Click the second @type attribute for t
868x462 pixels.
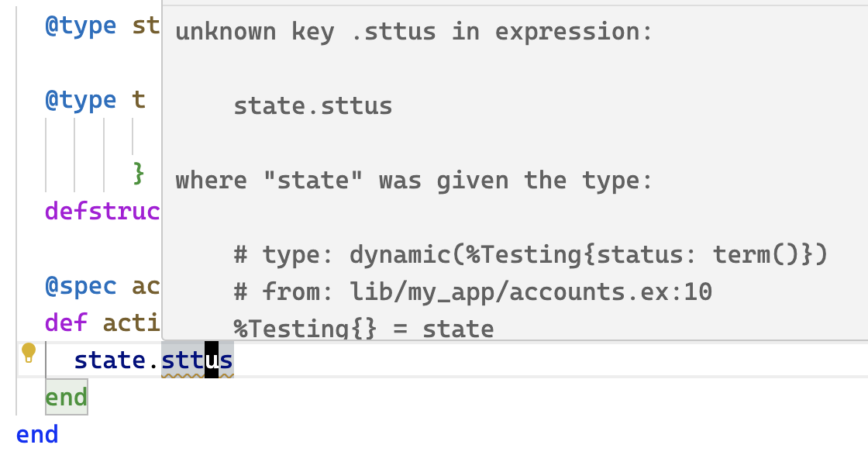pos(81,100)
